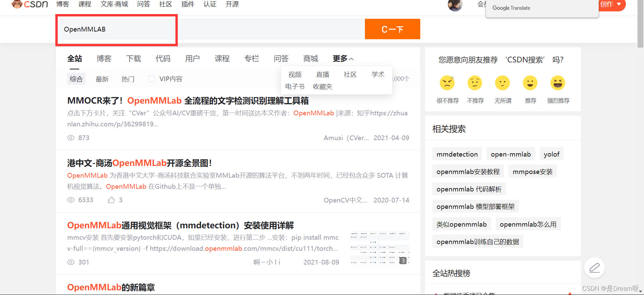Switch to the 下载 tab

tap(133, 59)
